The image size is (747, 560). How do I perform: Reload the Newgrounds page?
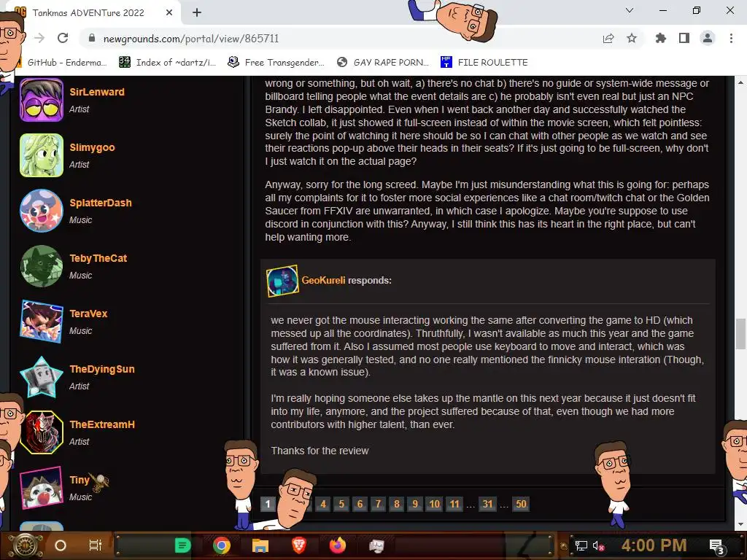coord(63,38)
